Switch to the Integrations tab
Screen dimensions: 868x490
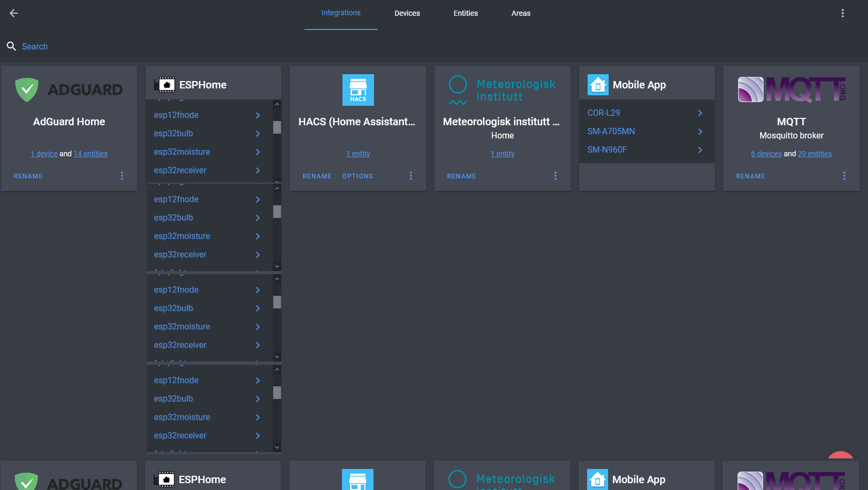[341, 13]
